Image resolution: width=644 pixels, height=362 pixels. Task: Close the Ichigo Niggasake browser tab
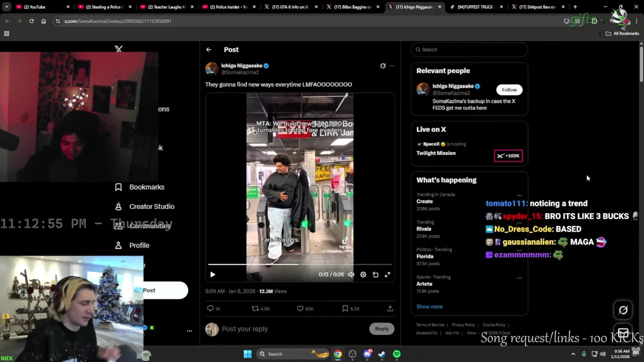tap(440, 7)
